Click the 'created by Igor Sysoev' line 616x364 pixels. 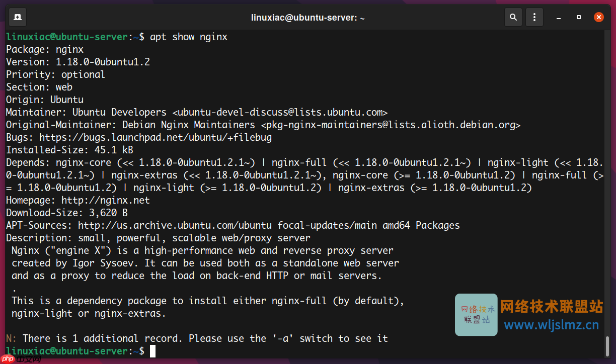click(x=205, y=263)
